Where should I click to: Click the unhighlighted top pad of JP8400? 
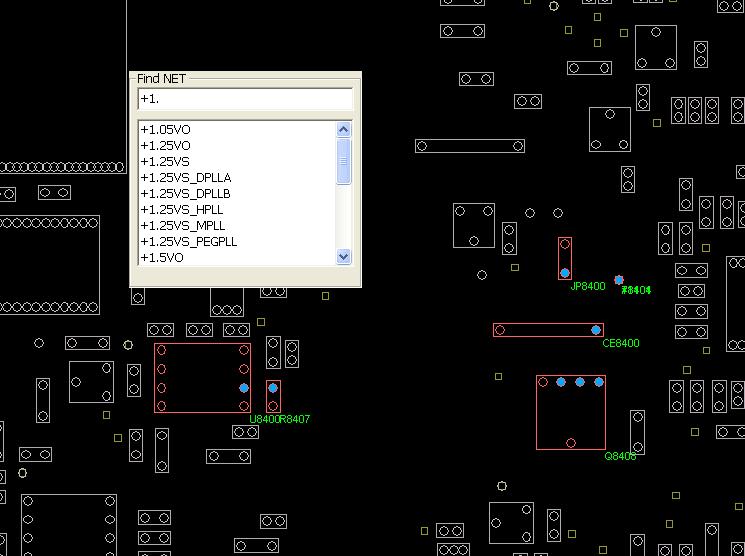565,244
